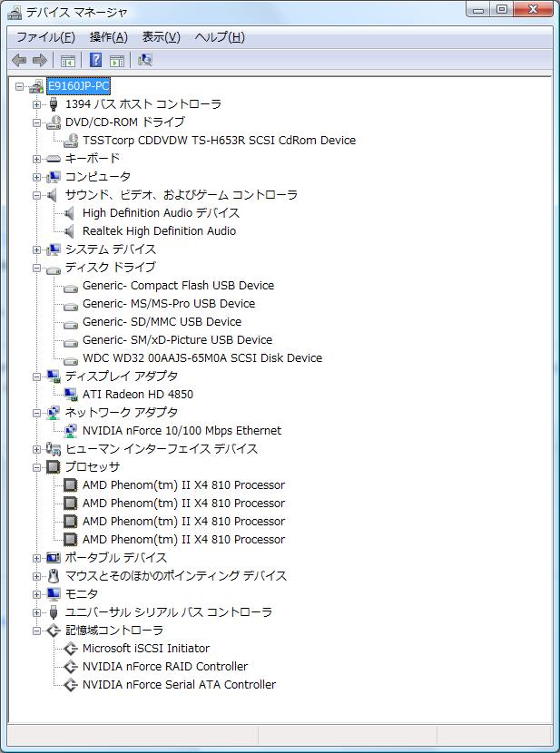Click the action pane toolbar icon
560x753 pixels.
(117, 61)
